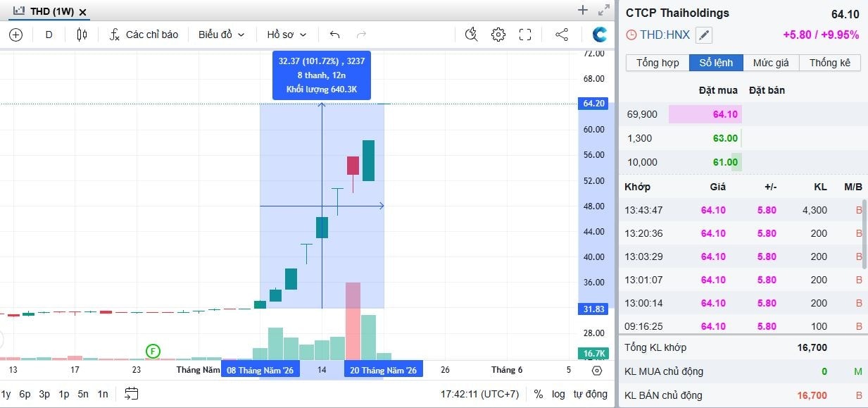The height and width of the screenshot is (408, 868).
Task: Open the Các chỉ báo indicators menu
Action: coord(144,35)
